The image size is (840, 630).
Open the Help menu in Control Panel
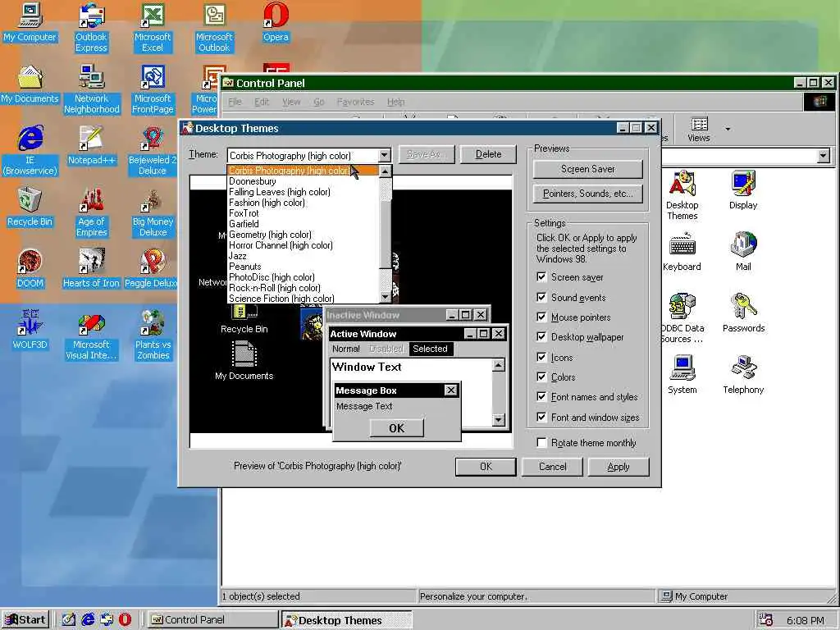click(396, 102)
